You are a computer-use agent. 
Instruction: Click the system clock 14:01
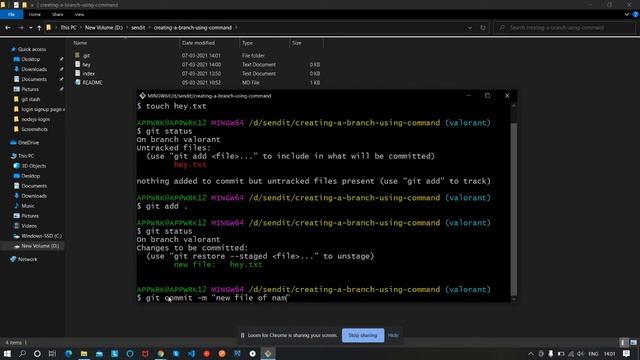click(609, 354)
